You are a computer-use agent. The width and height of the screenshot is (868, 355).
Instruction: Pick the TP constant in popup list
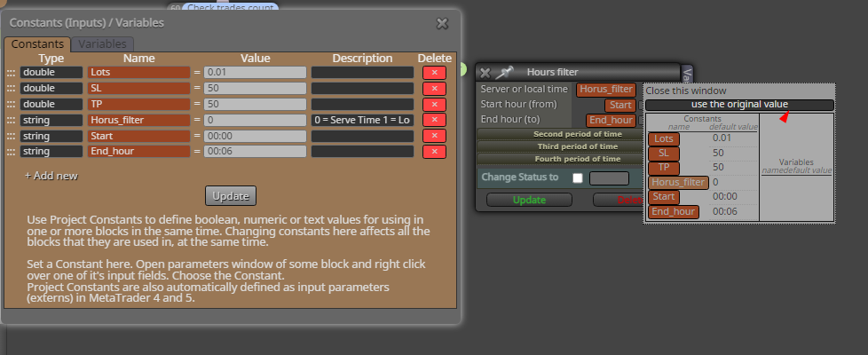tap(663, 168)
